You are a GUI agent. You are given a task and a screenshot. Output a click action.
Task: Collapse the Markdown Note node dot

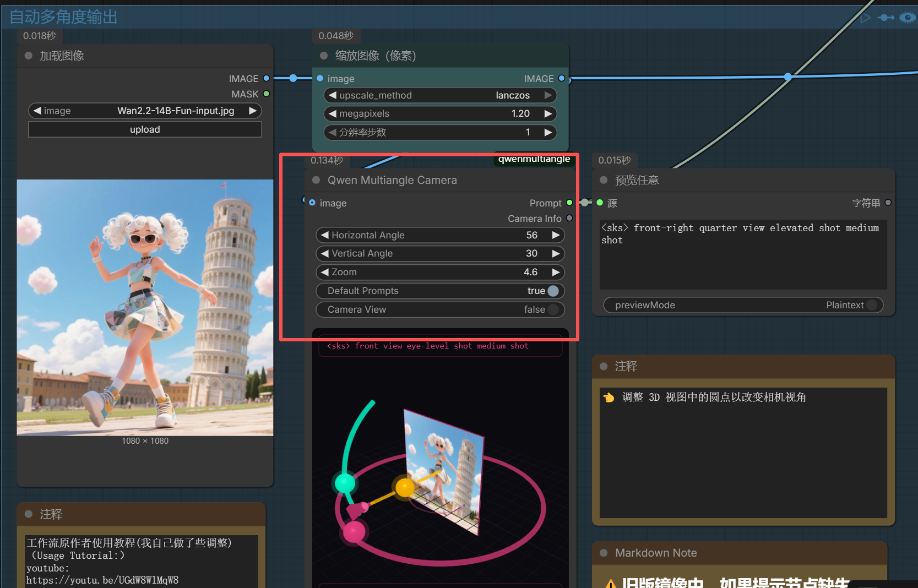pyautogui.click(x=604, y=553)
